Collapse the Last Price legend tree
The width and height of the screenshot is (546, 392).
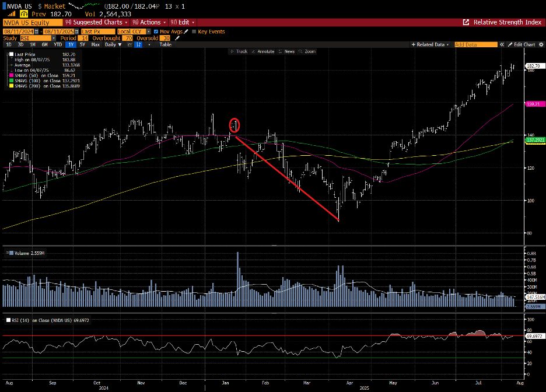point(8,54)
